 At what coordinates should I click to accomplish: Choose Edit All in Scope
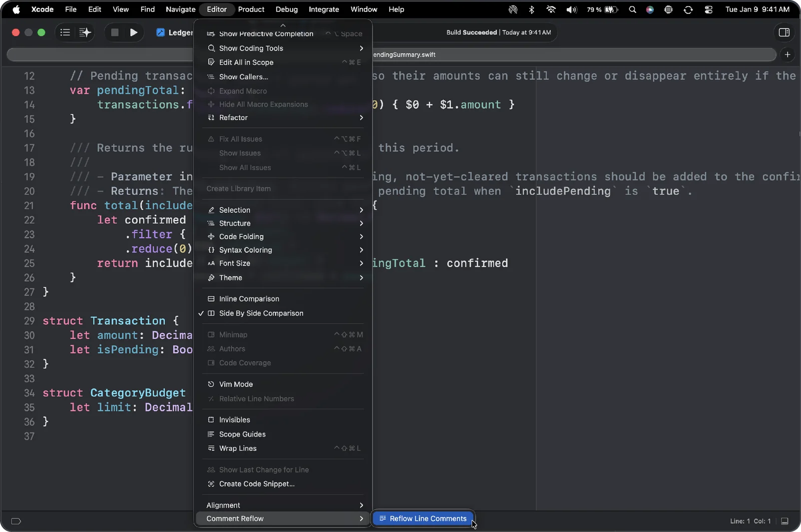[283, 63]
